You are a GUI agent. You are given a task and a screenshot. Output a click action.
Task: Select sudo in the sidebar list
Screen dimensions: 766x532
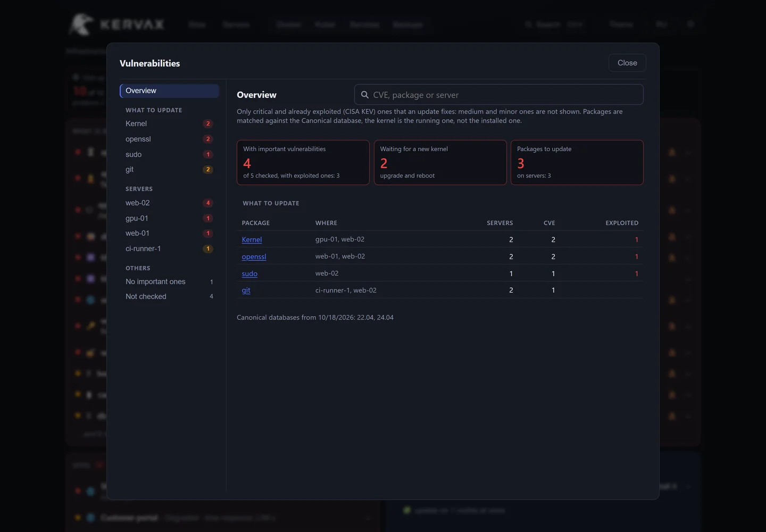170,154
